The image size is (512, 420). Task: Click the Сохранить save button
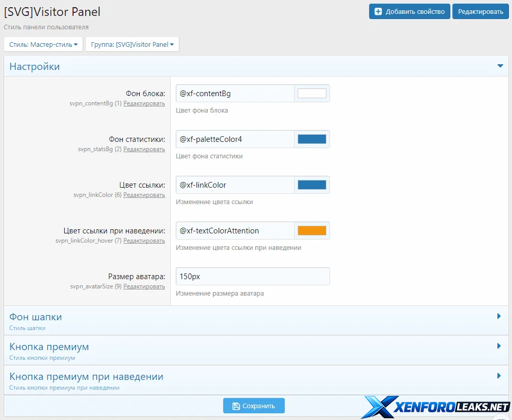tap(254, 406)
